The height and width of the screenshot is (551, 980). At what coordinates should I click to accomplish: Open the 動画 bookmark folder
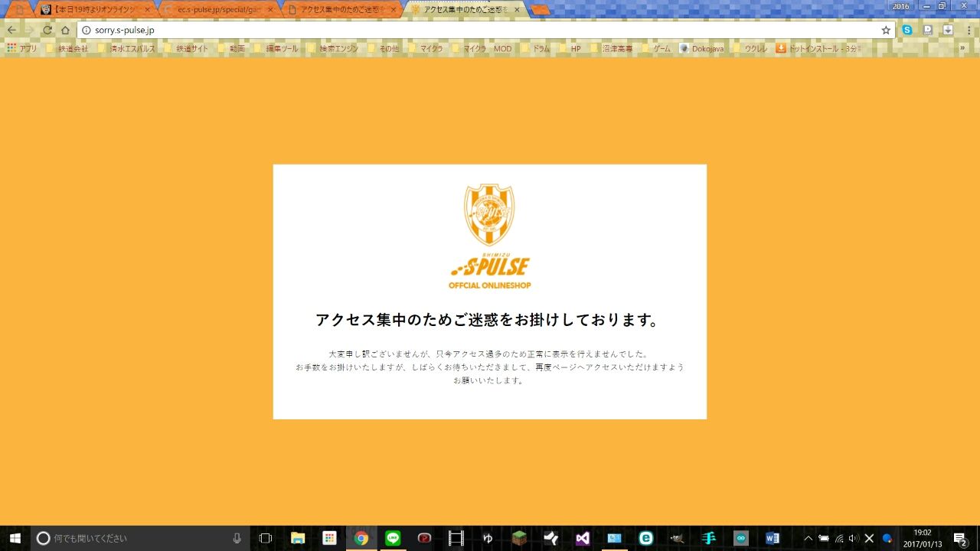pos(231,48)
